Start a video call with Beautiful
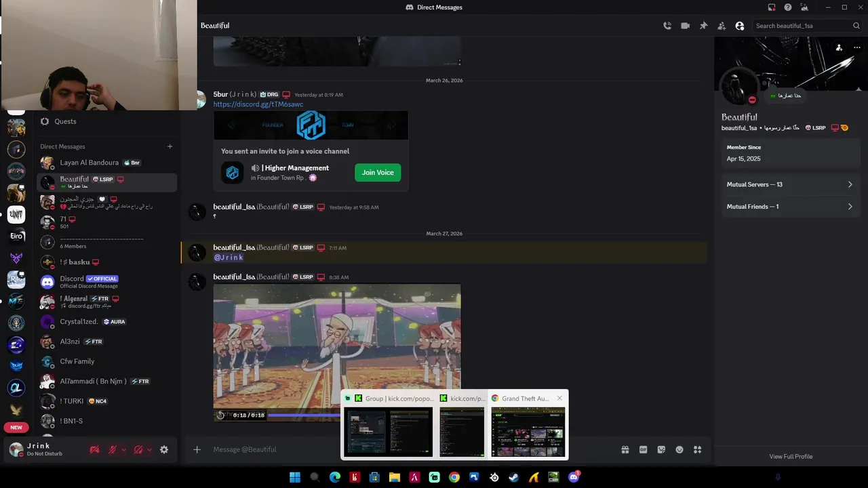 point(685,26)
